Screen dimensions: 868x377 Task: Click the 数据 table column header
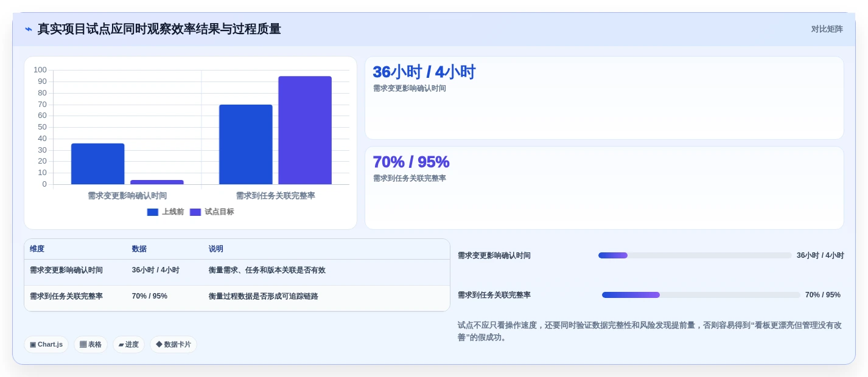tap(139, 249)
